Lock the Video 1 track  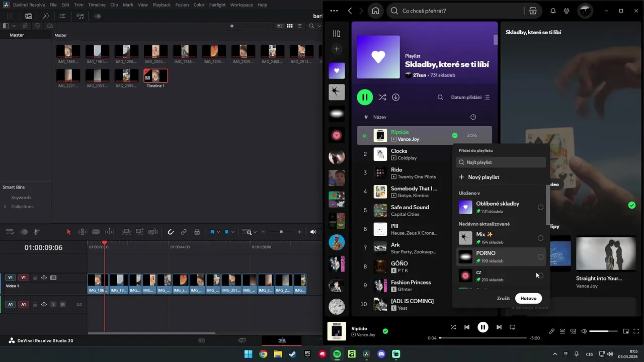coord(35,278)
